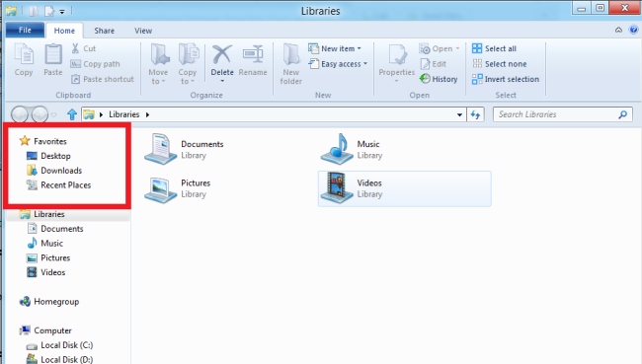Open the address bar history dropdown
The height and width of the screenshot is (364, 642).
tap(460, 115)
